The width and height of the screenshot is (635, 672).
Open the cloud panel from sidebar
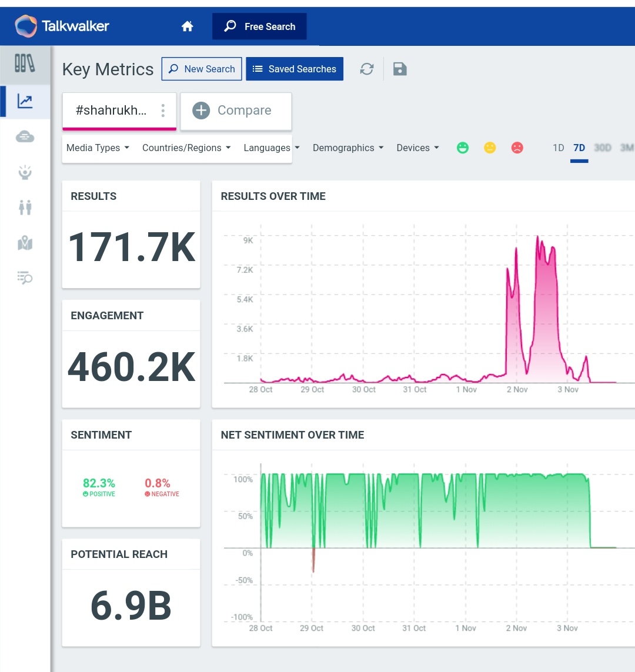point(24,136)
